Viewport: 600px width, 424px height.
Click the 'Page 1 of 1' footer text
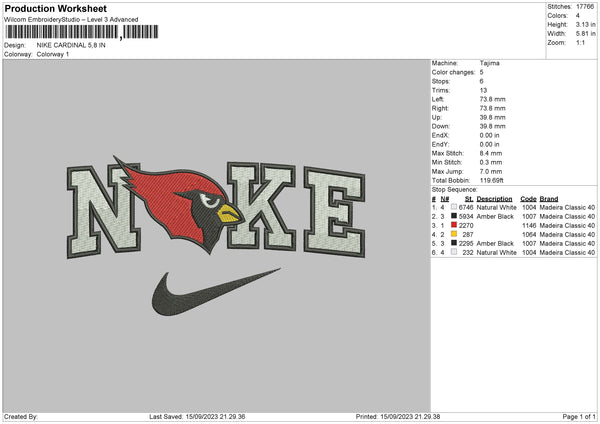[579, 417]
